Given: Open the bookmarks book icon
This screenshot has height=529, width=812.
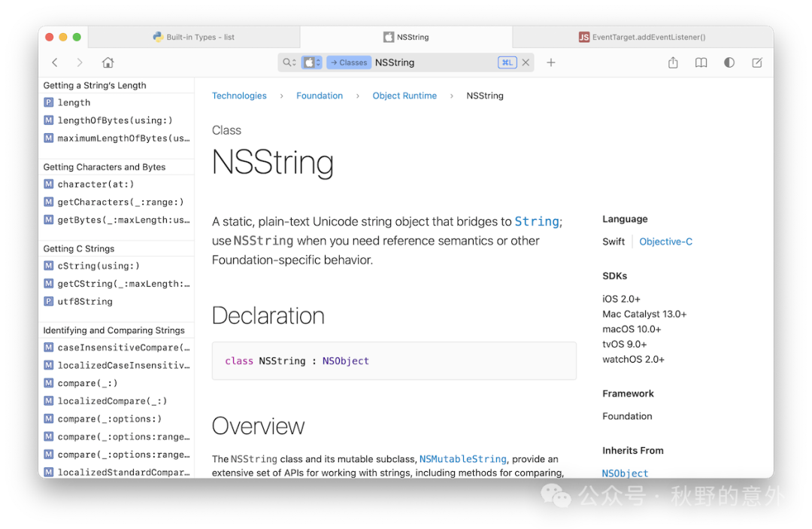Looking at the screenshot, I should [701, 62].
